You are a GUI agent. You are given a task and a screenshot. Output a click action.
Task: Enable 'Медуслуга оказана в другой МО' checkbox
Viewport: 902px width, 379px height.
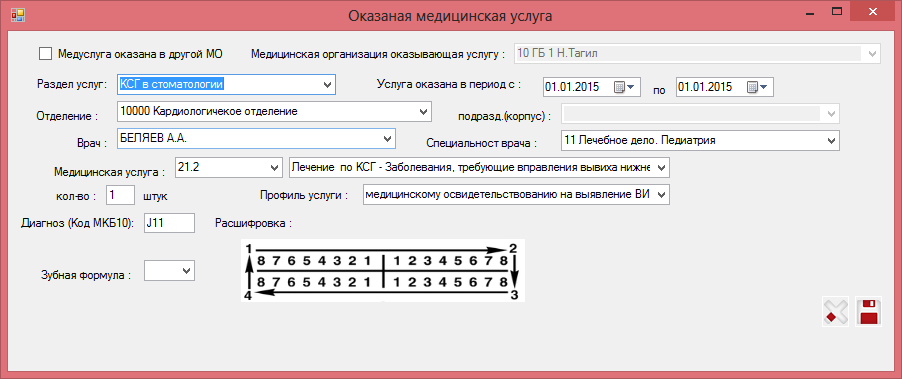click(x=45, y=53)
